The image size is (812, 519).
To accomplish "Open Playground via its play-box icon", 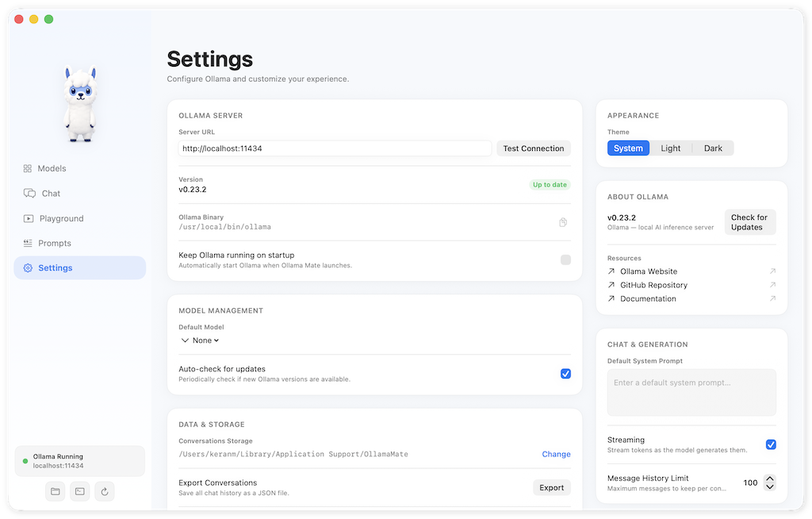I will [29, 218].
